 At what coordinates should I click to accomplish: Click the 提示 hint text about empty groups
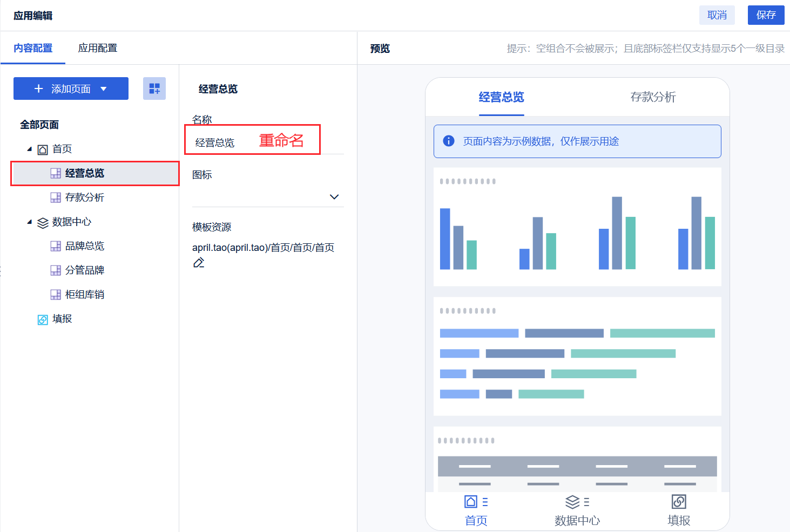646,49
